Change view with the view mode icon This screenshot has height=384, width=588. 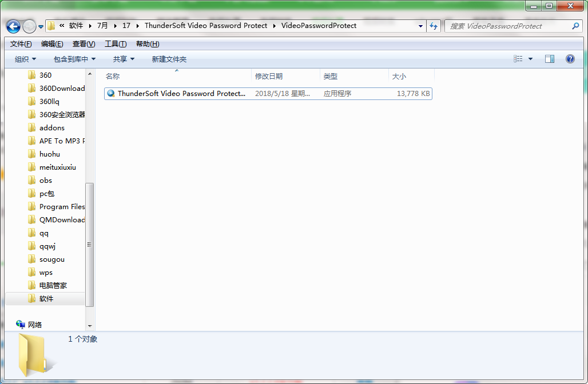point(518,59)
